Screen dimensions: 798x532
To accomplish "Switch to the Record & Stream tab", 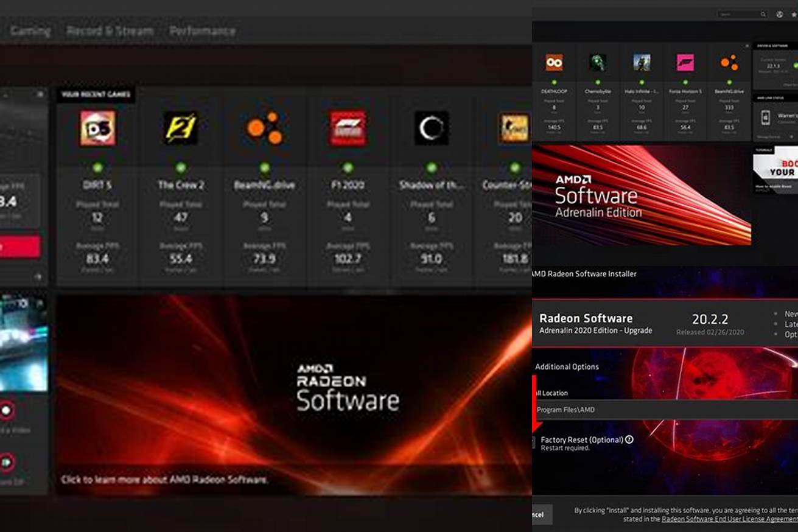I will point(110,31).
